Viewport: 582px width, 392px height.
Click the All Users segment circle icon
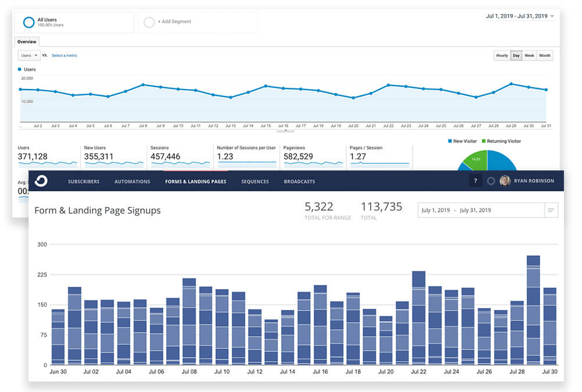29,22
